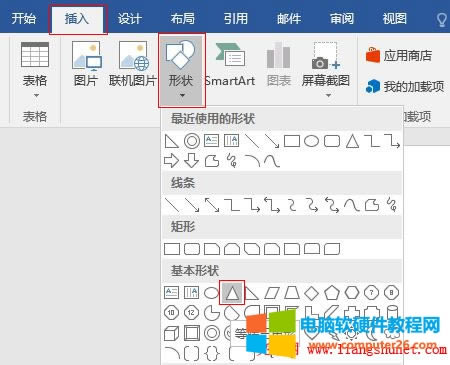Choose text box in recently used shapes
This screenshot has height=365, width=450.
[212, 141]
